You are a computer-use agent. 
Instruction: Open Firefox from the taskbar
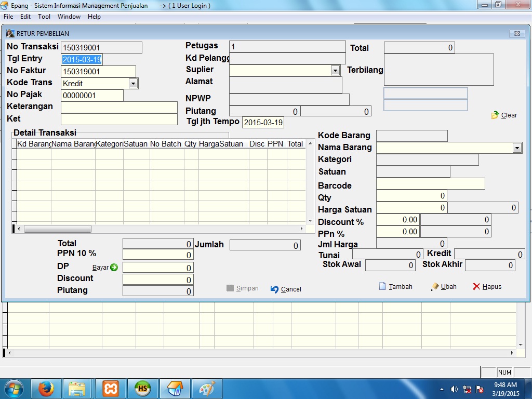[46, 388]
